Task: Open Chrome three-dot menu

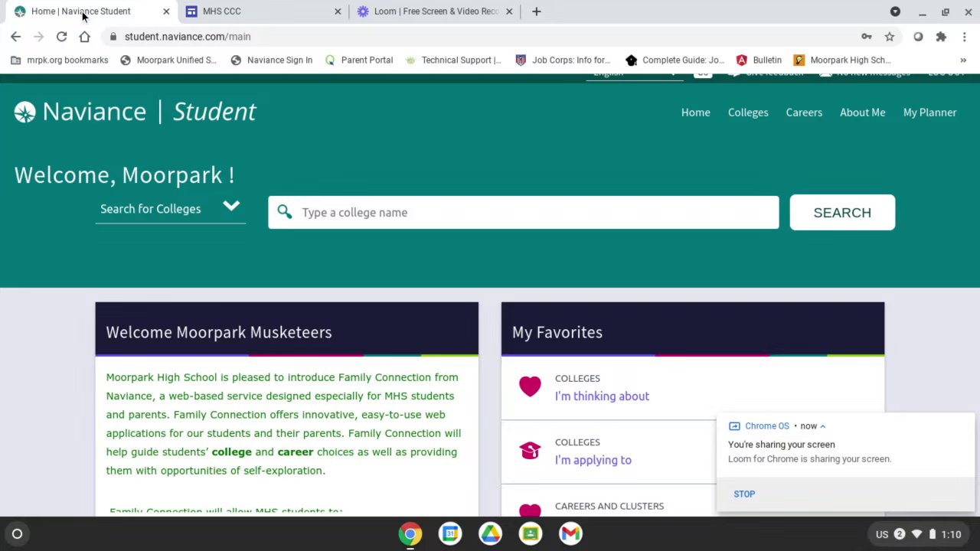Action: (964, 37)
